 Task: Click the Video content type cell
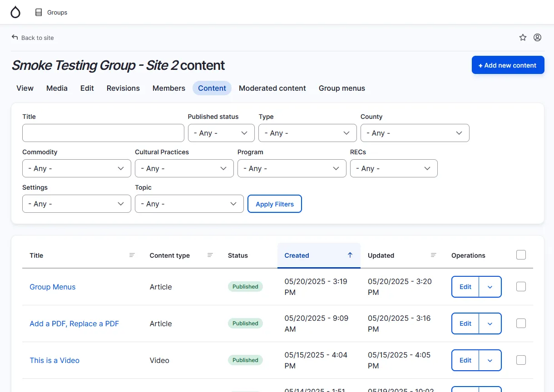(x=159, y=360)
